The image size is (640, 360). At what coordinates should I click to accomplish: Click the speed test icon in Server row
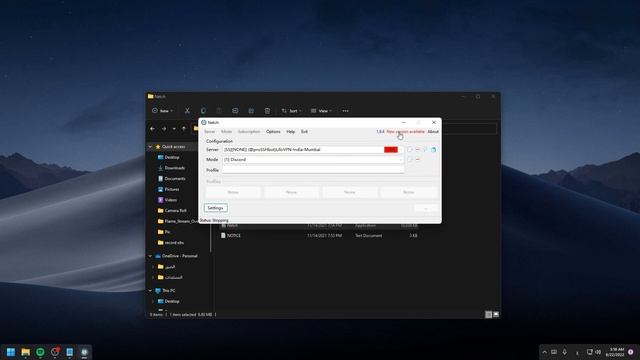click(x=425, y=150)
